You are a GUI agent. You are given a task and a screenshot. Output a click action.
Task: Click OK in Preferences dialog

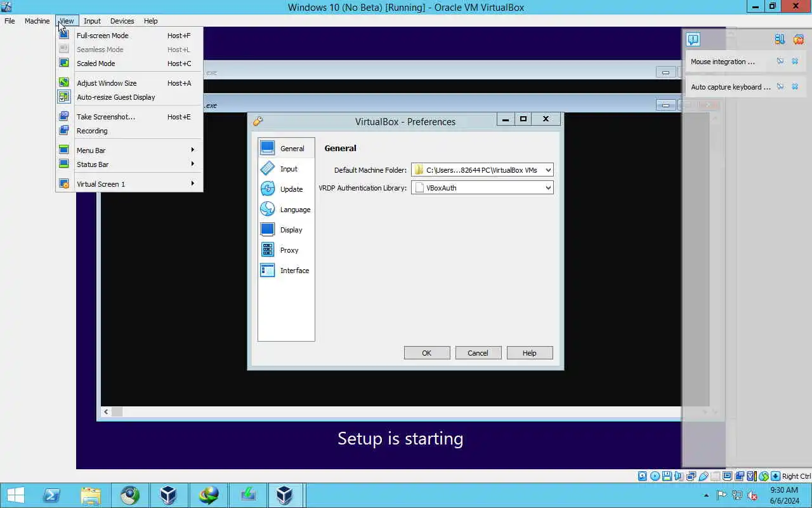click(427, 353)
